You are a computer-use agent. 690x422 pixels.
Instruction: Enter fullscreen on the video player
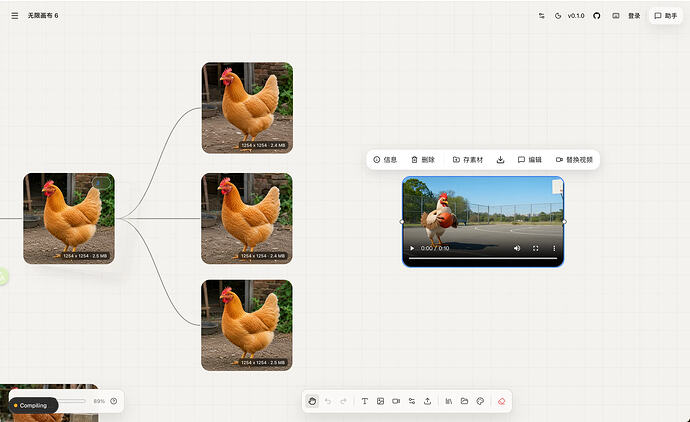coord(536,248)
